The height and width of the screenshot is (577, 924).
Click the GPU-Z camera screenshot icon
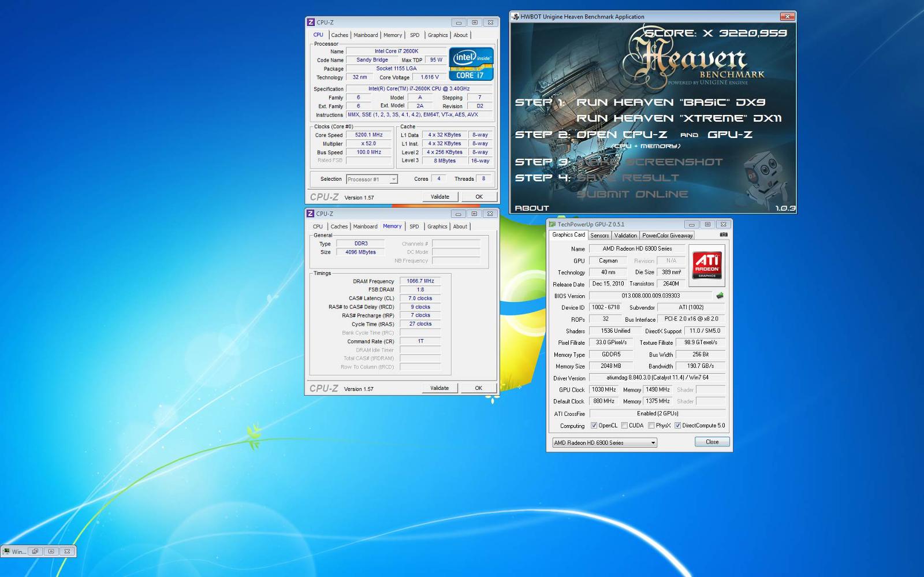[724, 234]
